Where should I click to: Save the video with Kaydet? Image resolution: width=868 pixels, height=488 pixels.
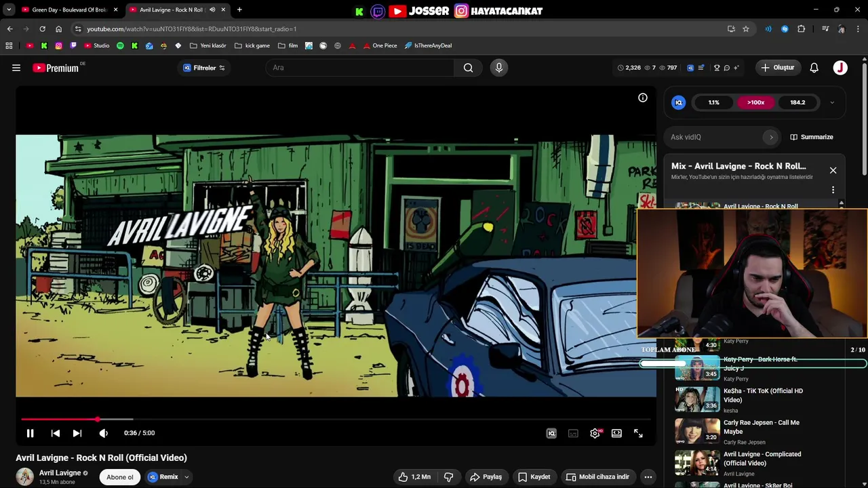pyautogui.click(x=534, y=477)
